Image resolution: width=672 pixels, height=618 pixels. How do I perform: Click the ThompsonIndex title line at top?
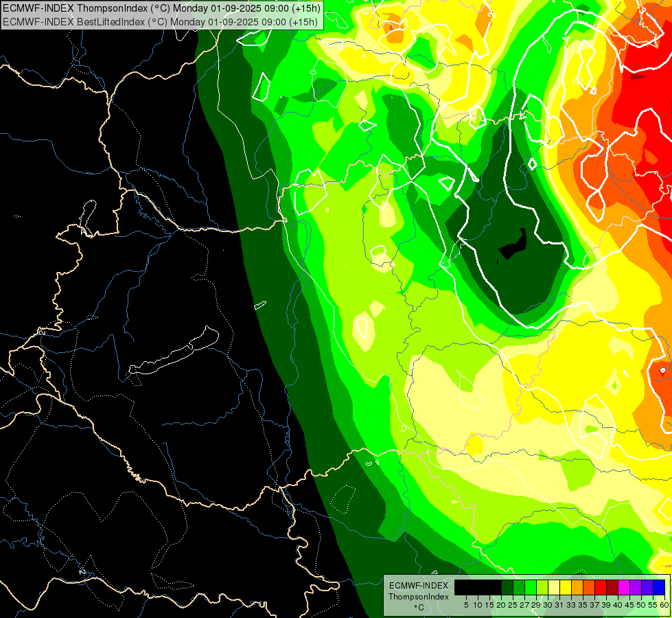coord(161,8)
